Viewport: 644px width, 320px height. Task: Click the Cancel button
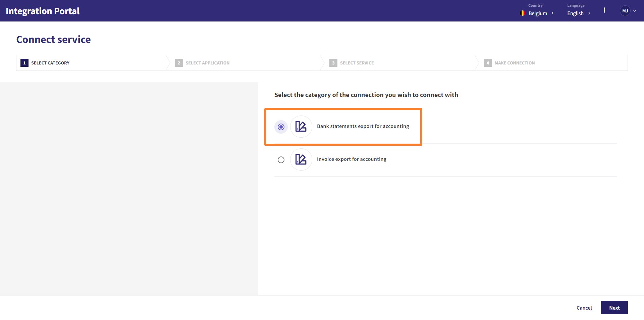point(584,308)
